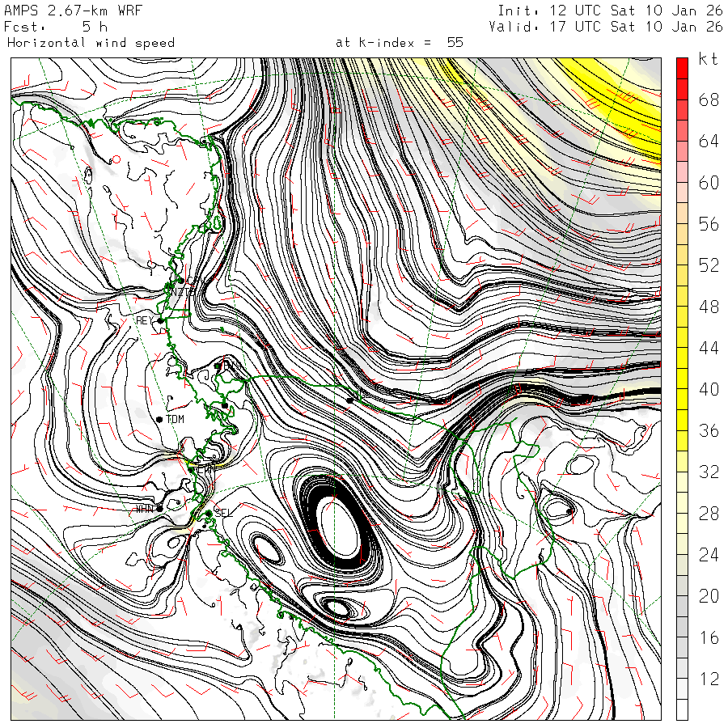Click the REY station marker
728x728 pixels.
[x=160, y=320]
